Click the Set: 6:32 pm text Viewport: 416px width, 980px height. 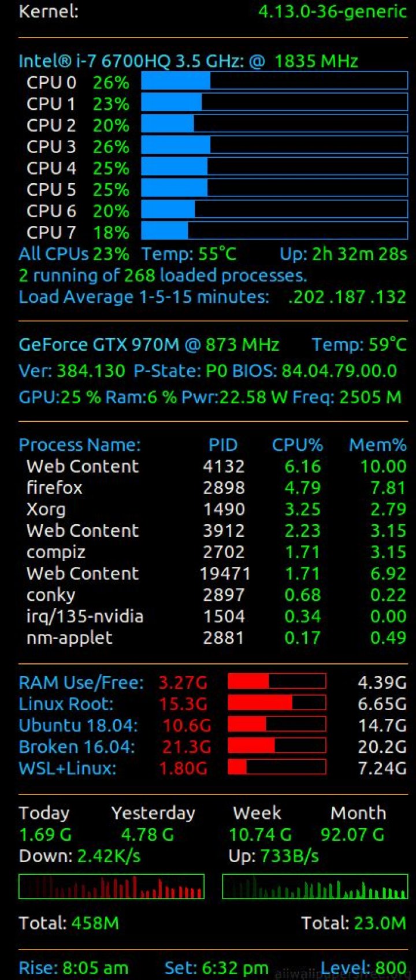point(217,968)
